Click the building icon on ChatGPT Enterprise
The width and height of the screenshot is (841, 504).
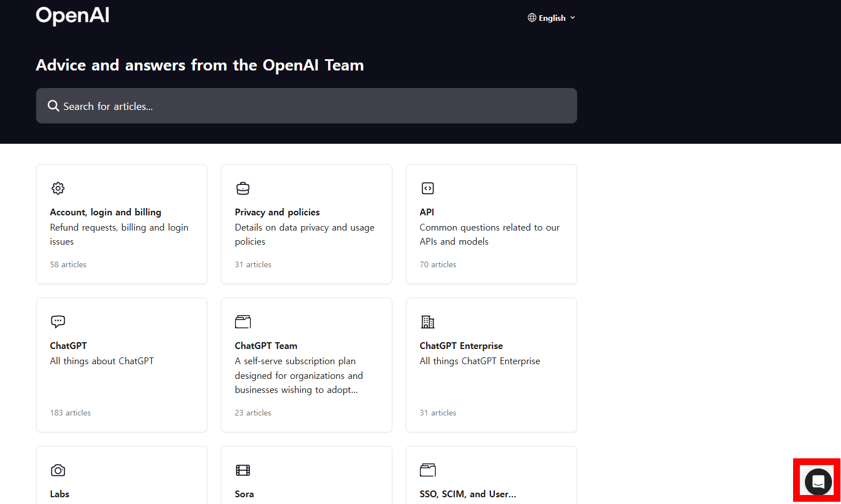(428, 322)
